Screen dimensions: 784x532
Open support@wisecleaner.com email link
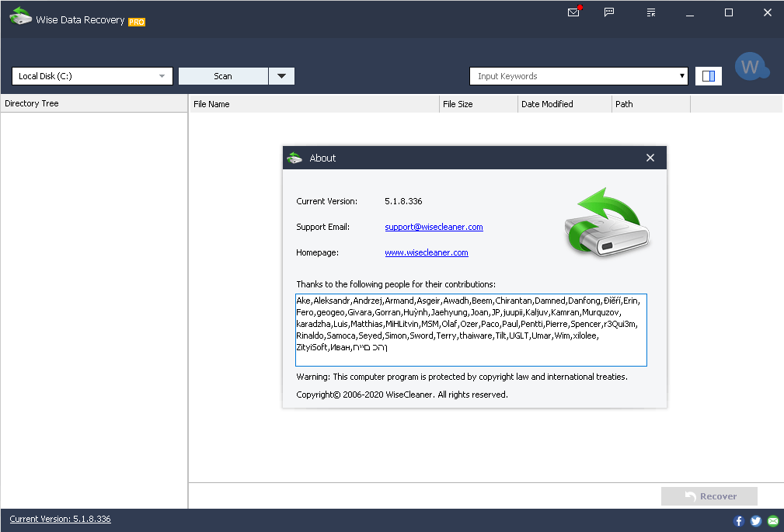coord(434,227)
